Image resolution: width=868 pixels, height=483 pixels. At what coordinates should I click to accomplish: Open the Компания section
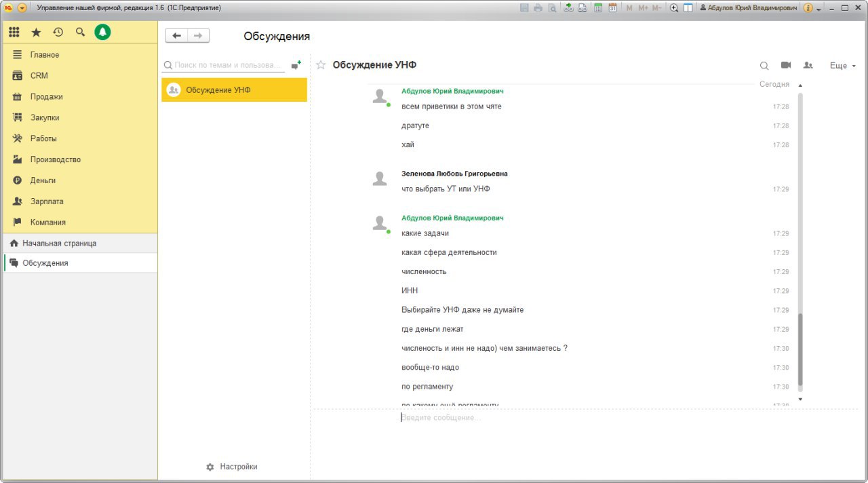(80, 223)
